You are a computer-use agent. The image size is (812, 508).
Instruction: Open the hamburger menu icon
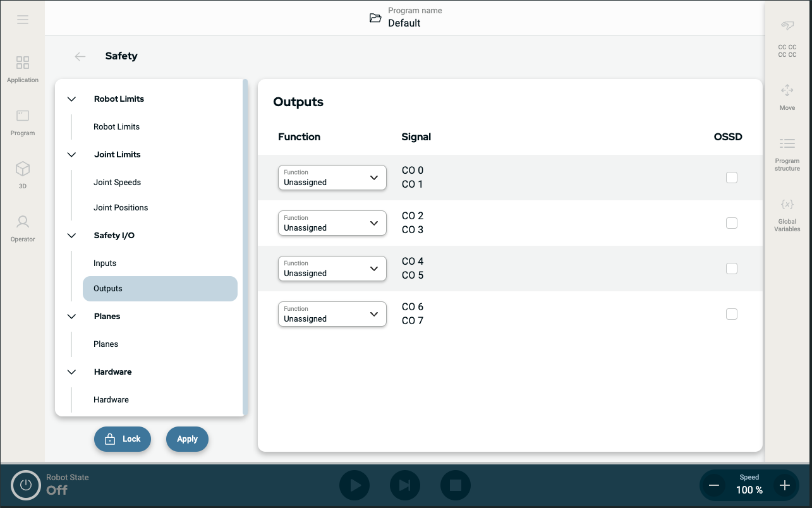(x=23, y=20)
